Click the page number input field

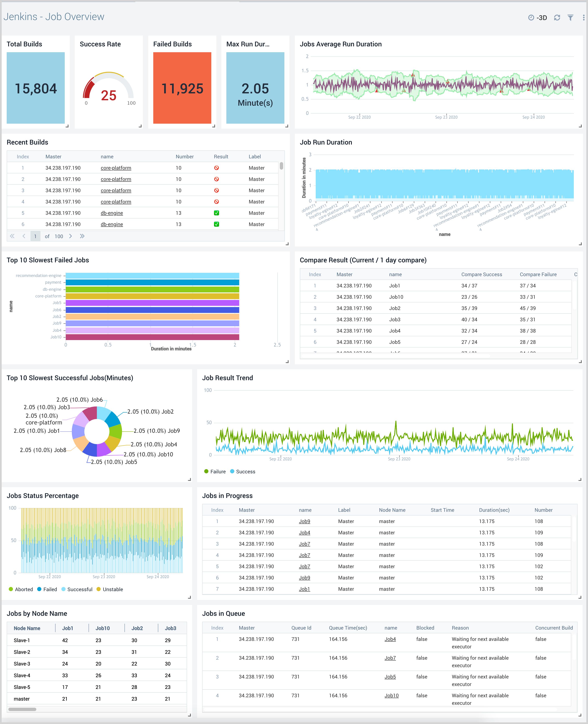35,236
